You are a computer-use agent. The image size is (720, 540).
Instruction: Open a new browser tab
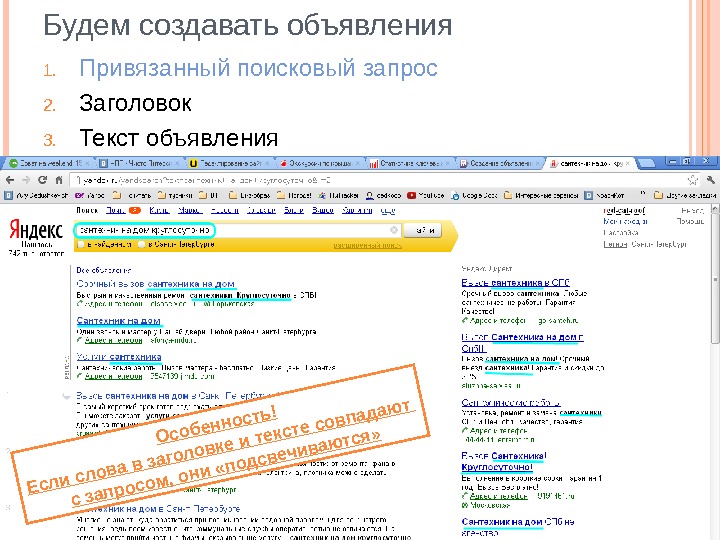coord(647,163)
